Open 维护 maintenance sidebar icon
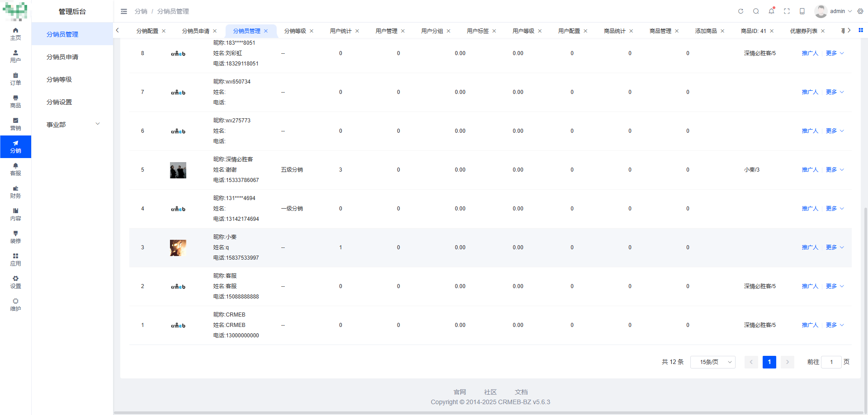The width and height of the screenshot is (868, 415). 15,305
